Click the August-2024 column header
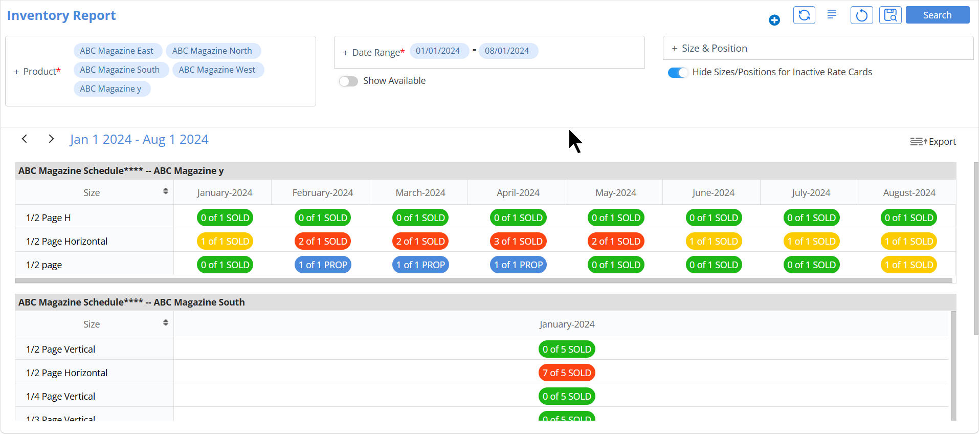The height and width of the screenshot is (435, 980). [x=909, y=192]
